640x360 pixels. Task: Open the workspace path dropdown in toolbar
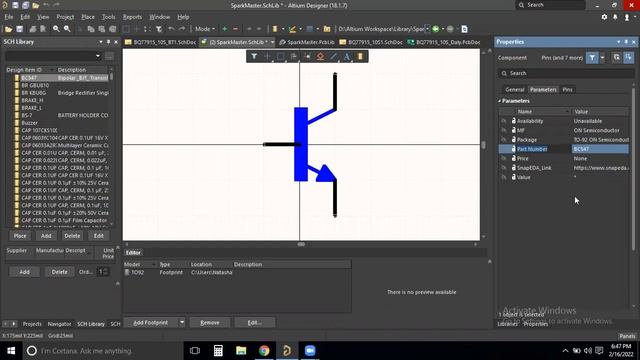[427, 29]
